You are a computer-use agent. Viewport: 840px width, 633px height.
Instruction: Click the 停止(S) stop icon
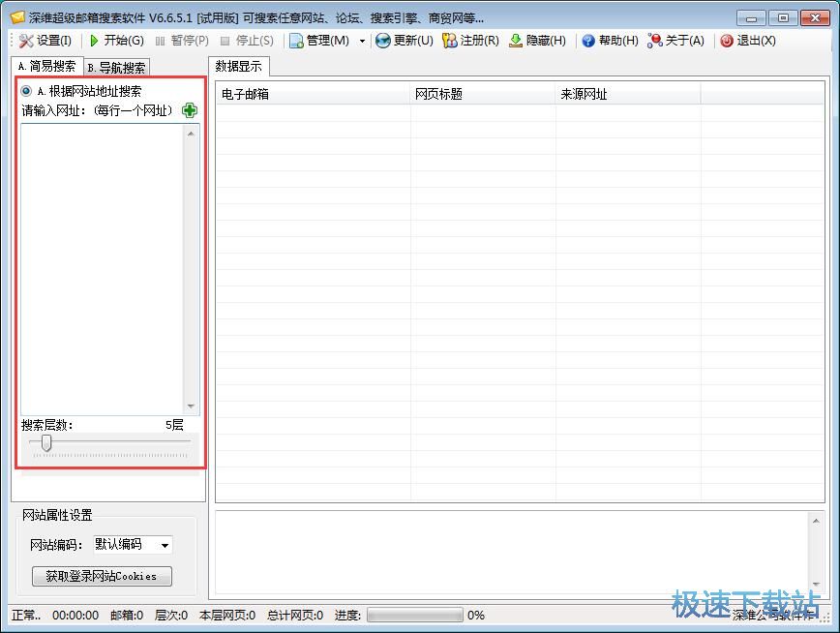pos(225,41)
